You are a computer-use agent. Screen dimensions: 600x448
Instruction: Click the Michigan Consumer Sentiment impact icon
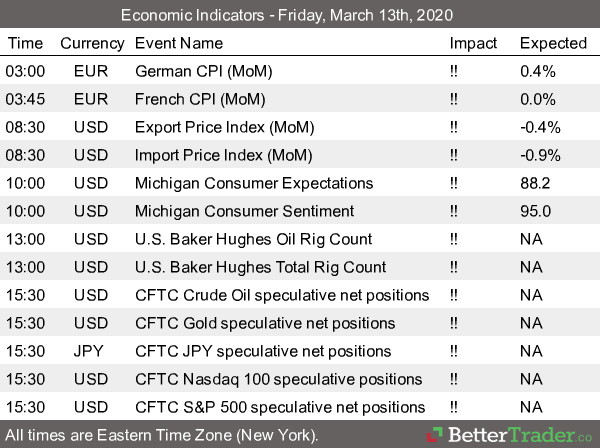(x=455, y=211)
